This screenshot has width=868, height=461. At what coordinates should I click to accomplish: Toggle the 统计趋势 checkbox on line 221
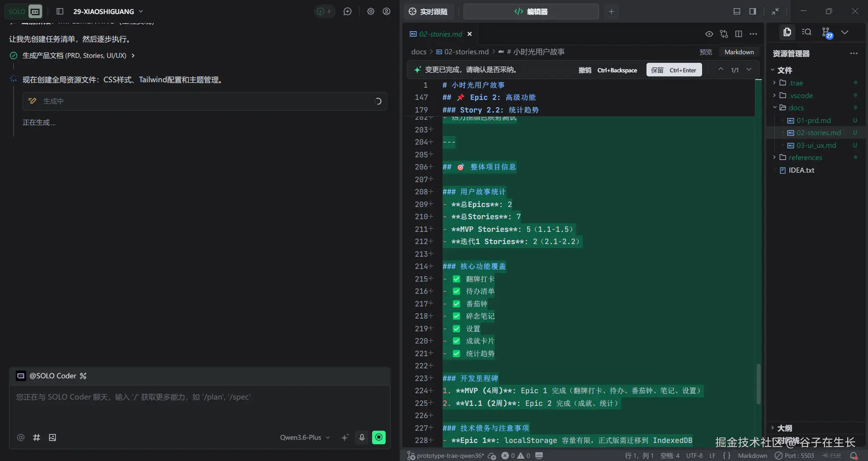[x=457, y=353]
